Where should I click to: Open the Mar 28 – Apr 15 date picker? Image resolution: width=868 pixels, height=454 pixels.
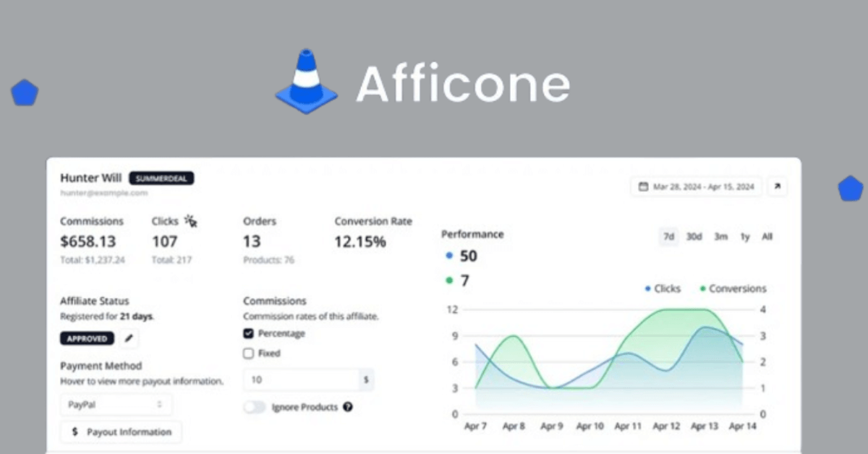point(697,187)
